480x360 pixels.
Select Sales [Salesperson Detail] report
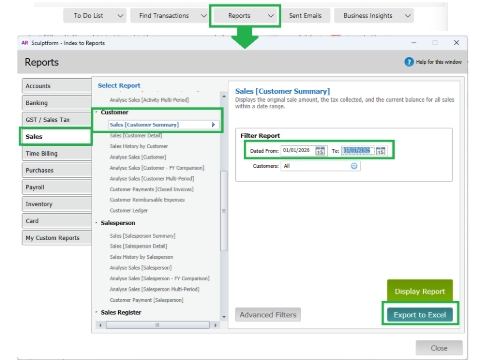pos(138,246)
